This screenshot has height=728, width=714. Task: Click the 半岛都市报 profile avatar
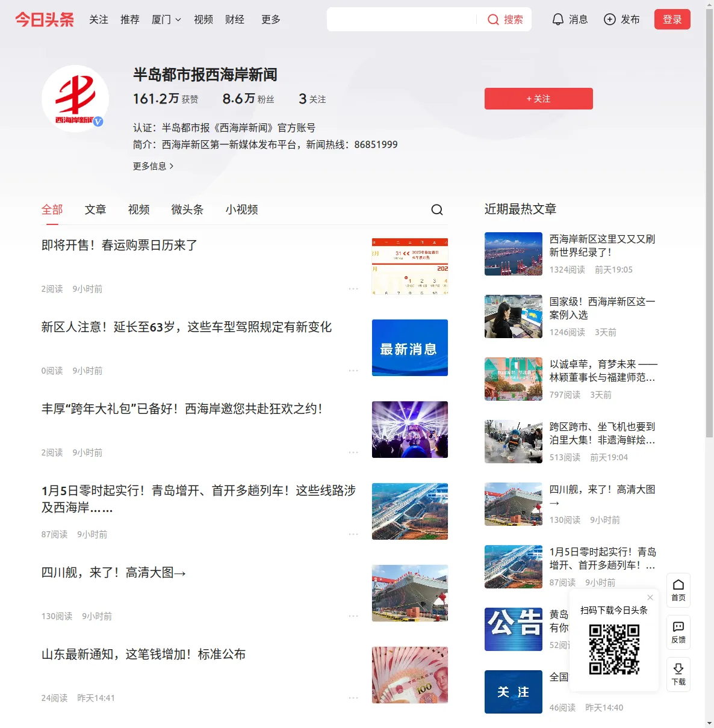[x=75, y=99]
